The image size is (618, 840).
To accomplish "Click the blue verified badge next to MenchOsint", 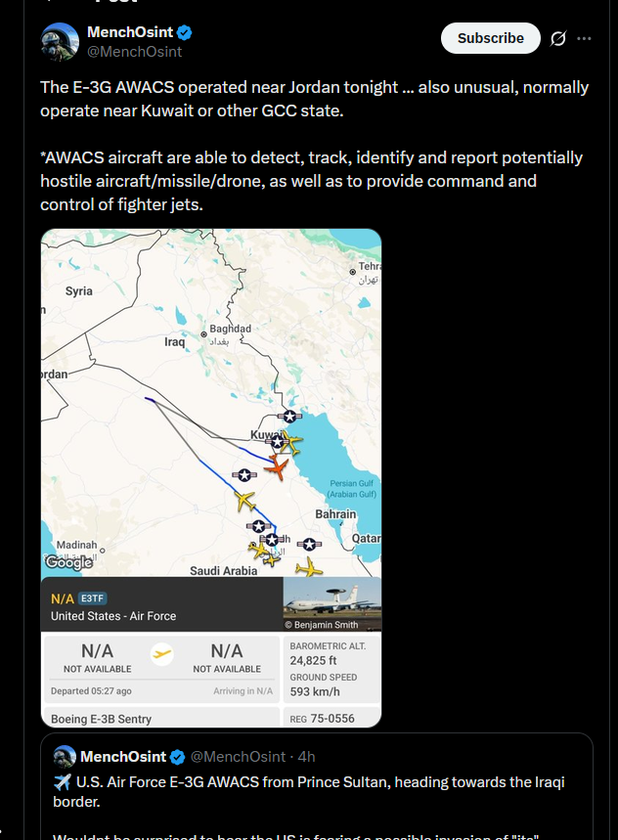I will 184,32.
